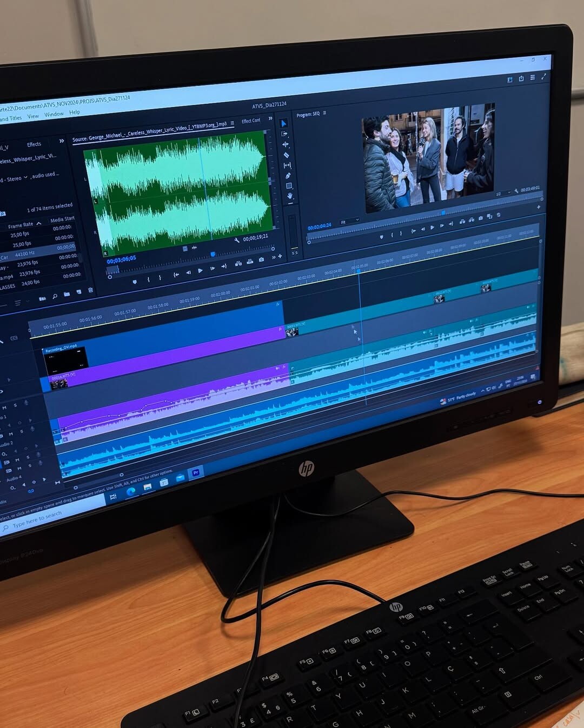The height and width of the screenshot is (728, 584).
Task: Open the Fit zoom level dropdown
Action: pyautogui.click(x=349, y=222)
